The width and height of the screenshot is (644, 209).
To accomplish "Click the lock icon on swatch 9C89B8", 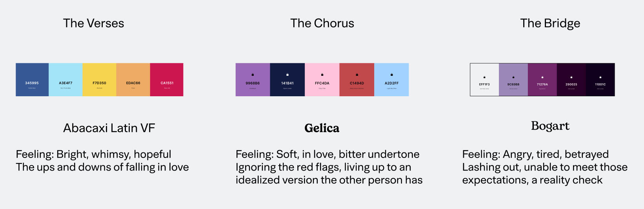I will tap(513, 77).
